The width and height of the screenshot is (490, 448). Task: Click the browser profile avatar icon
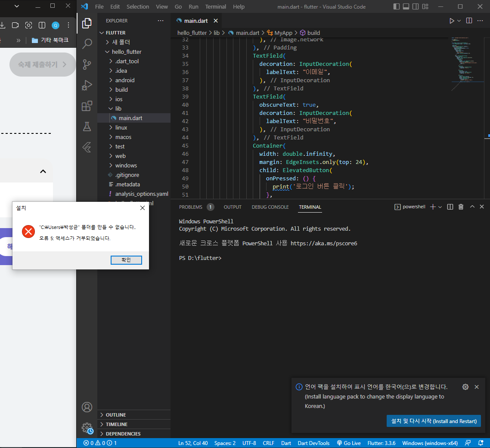click(x=56, y=25)
